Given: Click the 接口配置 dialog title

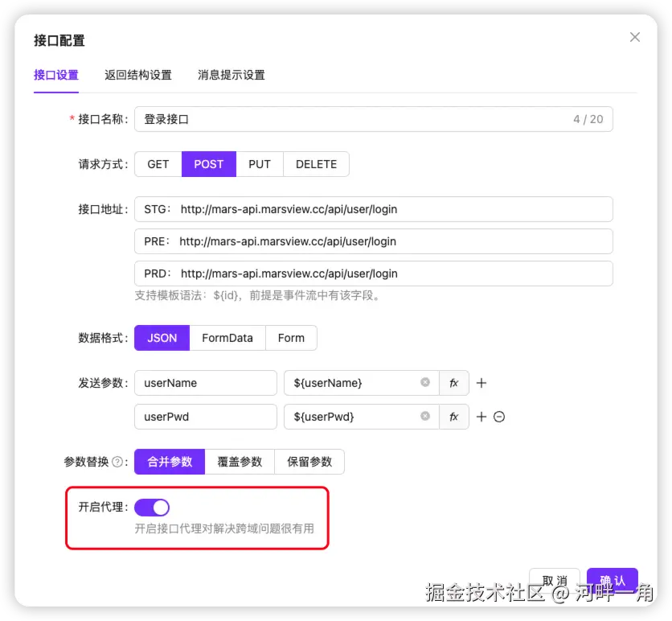Looking at the screenshot, I should point(59,40).
